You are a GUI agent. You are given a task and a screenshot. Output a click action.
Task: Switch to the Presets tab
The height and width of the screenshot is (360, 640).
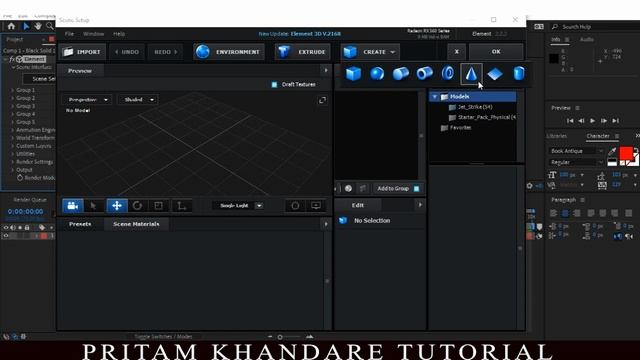pyautogui.click(x=80, y=224)
